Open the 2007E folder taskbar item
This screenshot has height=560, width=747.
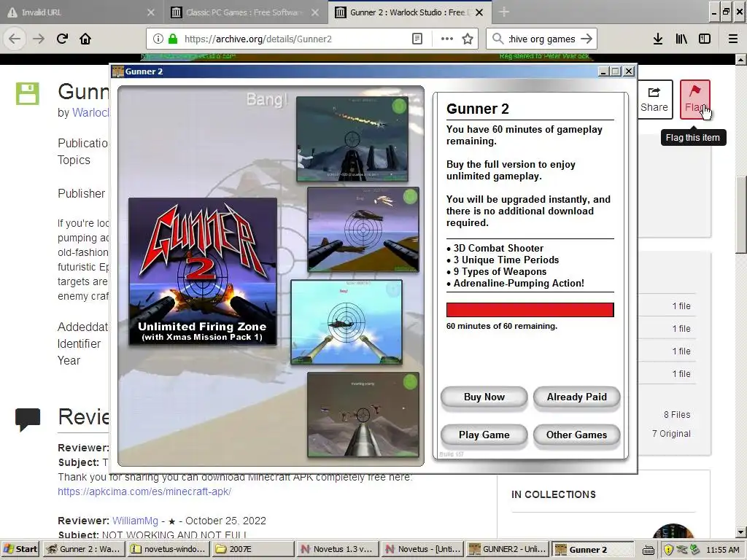coord(253,549)
